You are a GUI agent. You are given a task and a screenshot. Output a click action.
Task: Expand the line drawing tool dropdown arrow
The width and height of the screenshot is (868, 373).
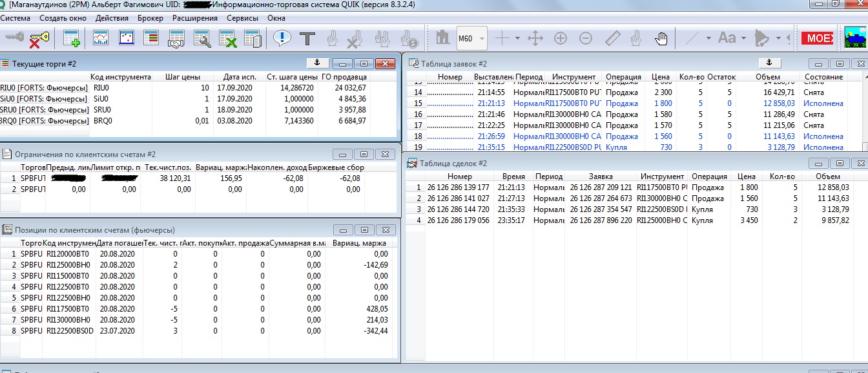(708, 39)
